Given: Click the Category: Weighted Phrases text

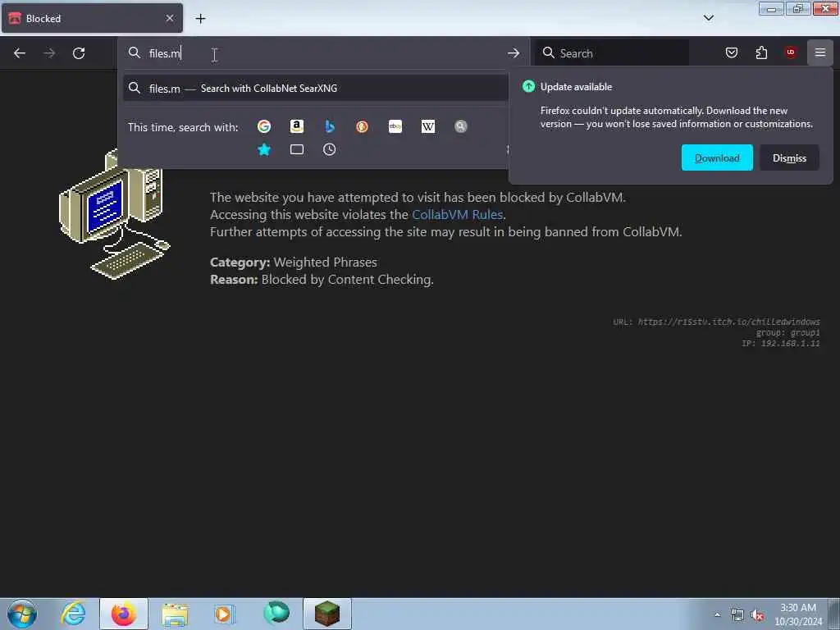Looking at the screenshot, I should pyautogui.click(x=294, y=262).
